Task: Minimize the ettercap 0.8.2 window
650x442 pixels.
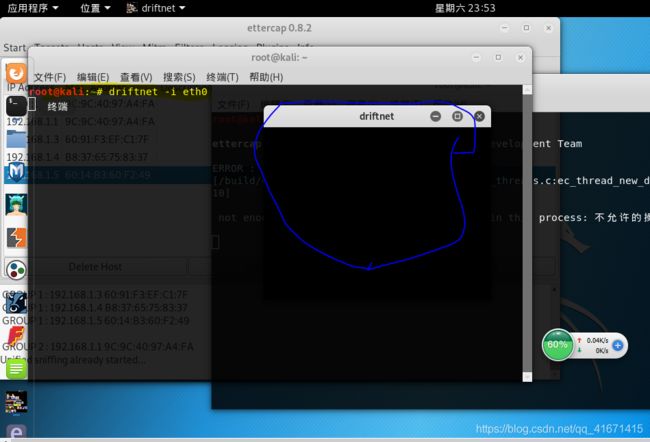Action: [x=504, y=28]
